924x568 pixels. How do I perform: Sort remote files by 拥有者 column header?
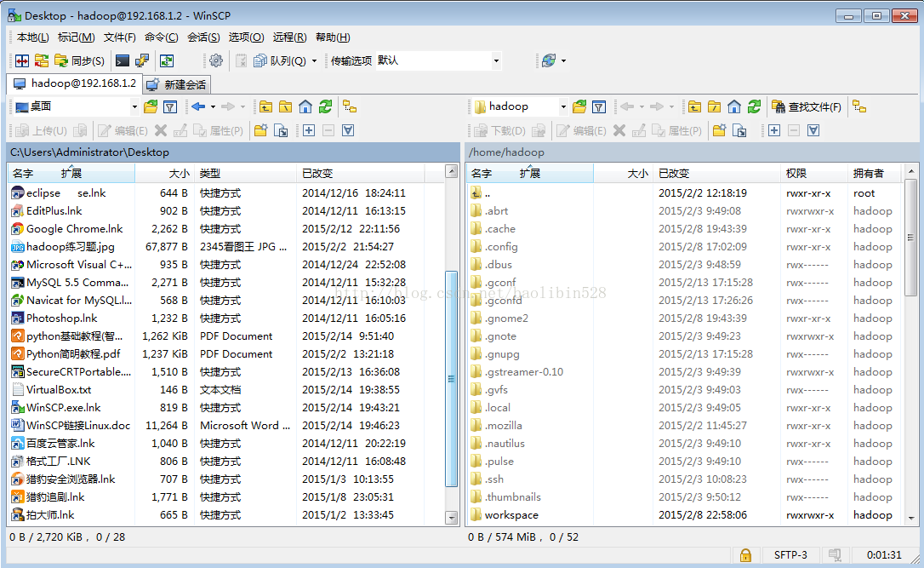tap(876, 174)
